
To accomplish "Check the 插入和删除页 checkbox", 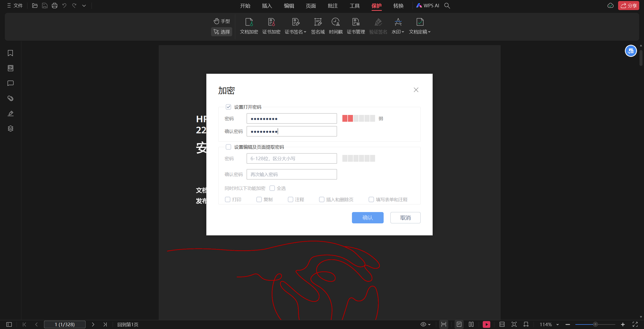I will 321,199.
